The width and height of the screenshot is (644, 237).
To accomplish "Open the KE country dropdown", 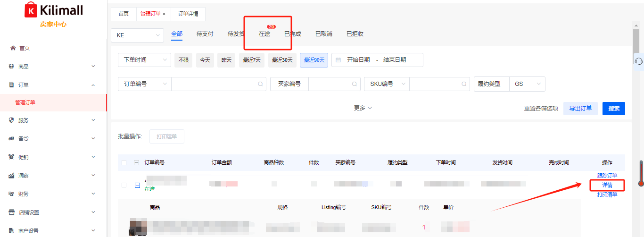I will [x=137, y=35].
